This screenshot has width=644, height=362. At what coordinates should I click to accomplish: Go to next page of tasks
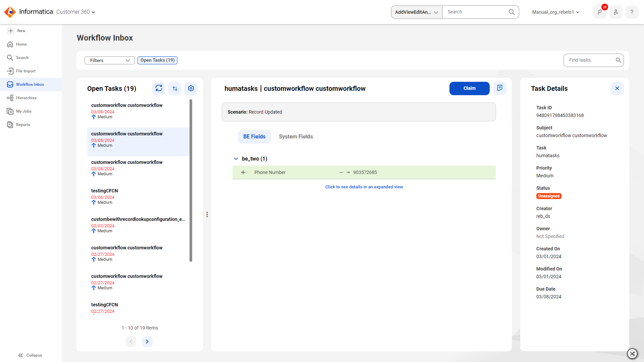pos(147,342)
